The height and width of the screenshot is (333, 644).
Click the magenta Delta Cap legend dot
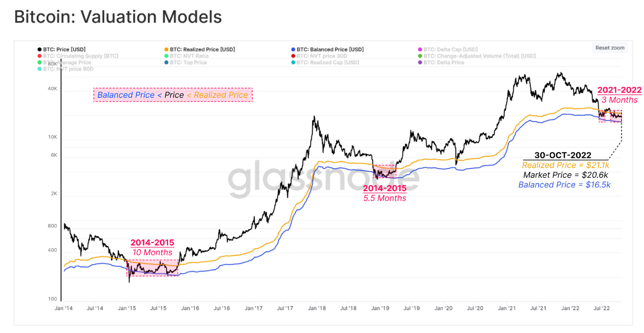[x=420, y=49]
